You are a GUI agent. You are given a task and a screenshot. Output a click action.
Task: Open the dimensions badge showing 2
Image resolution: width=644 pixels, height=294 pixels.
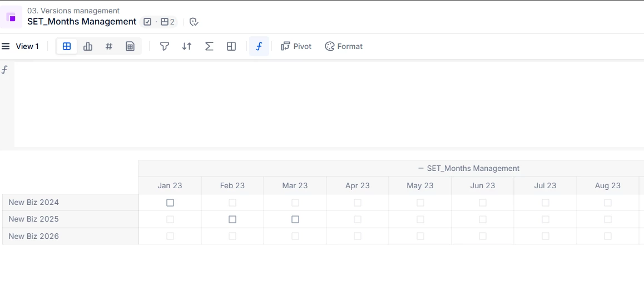(x=167, y=22)
